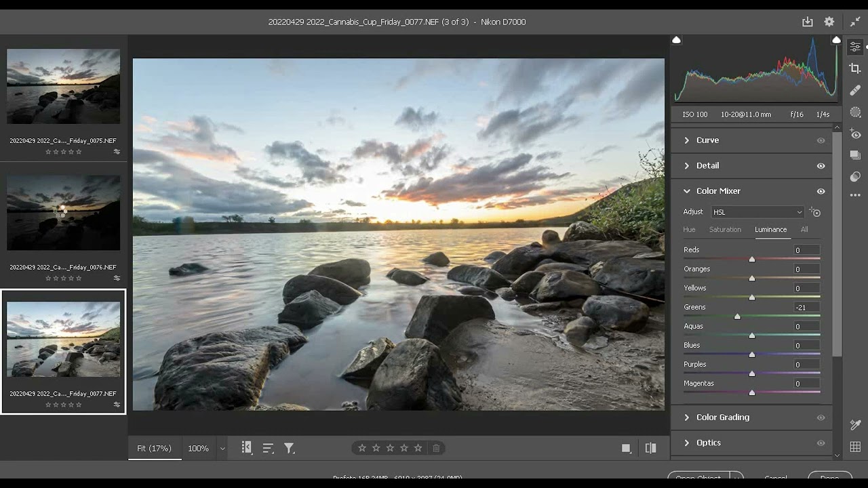Screen dimensions: 868x488
Task: Select the color sampler eyedropper icon
Action: click(855, 425)
